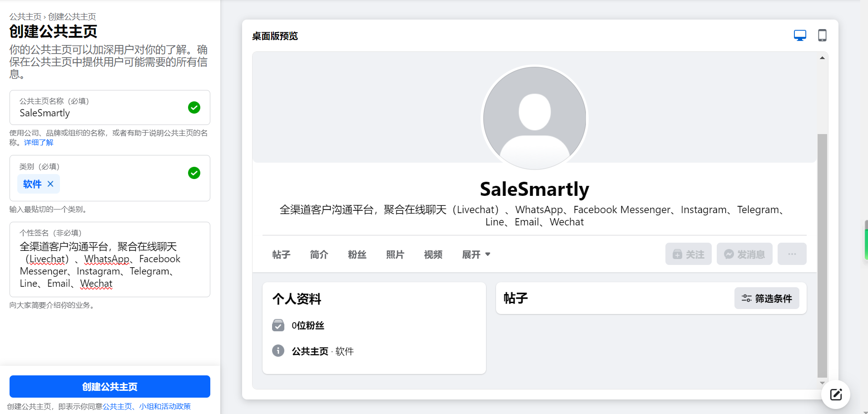Click the 发消息 message button
This screenshot has height=414, width=868.
pos(744,254)
